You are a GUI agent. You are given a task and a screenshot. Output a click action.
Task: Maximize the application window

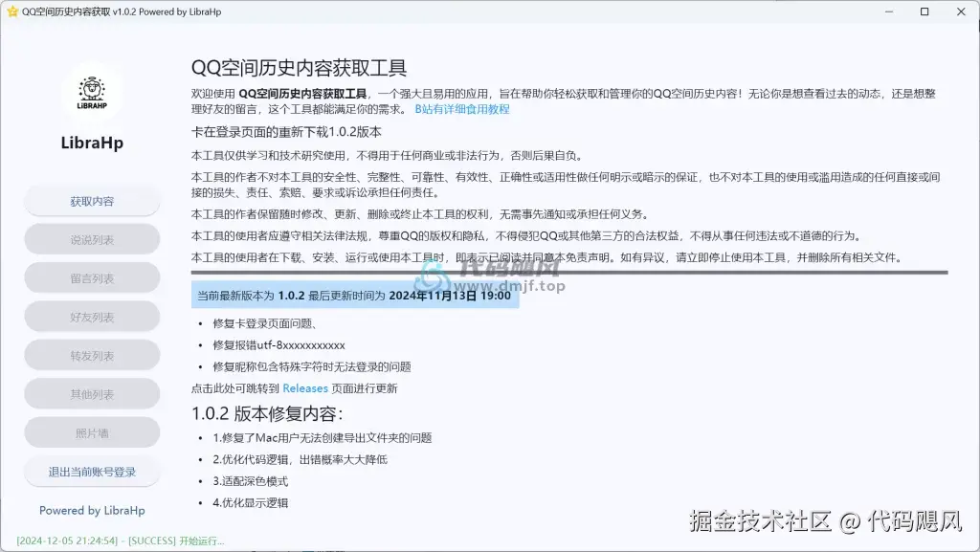pyautogui.click(x=925, y=11)
